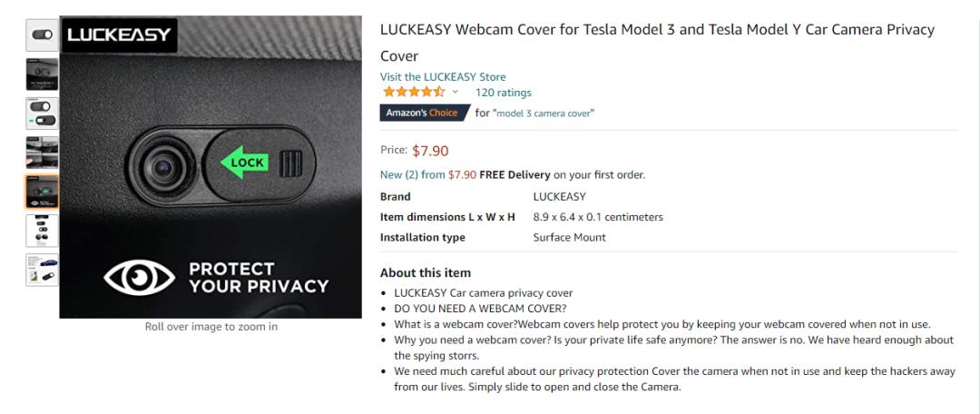This screenshot has height=414, width=980.
Task: Click the star rating icons
Action: (413, 92)
